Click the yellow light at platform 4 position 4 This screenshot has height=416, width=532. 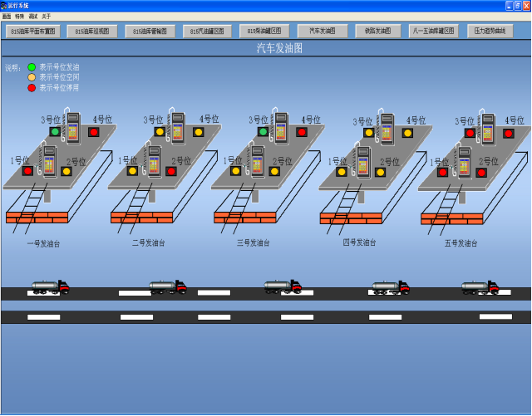click(x=407, y=133)
